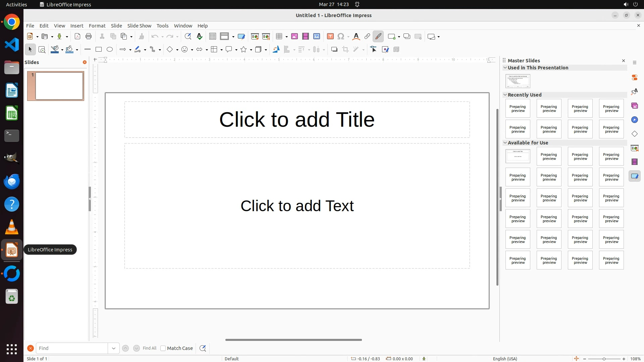This screenshot has width=644, height=362.
Task: Open the Insert Special Character icon
Action: point(341,37)
